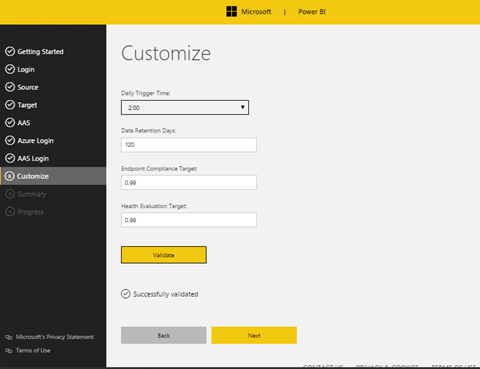Image resolution: width=480 pixels, height=369 pixels.
Task: Click the Successfully validated checkmark icon
Action: [x=126, y=294]
